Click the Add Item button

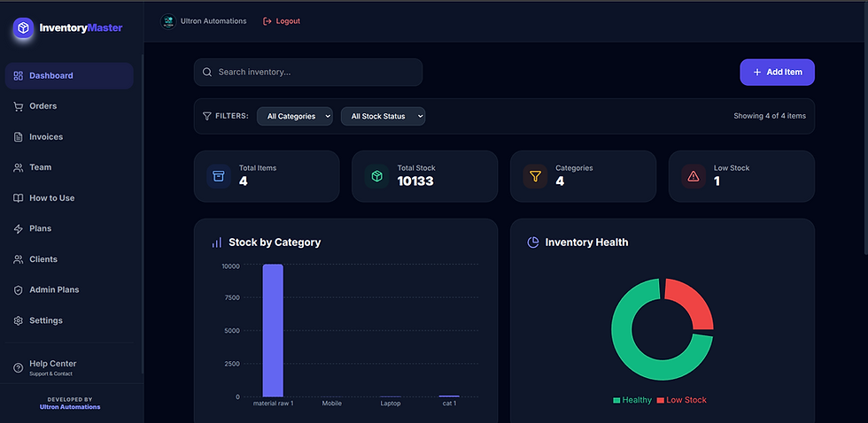[778, 73]
